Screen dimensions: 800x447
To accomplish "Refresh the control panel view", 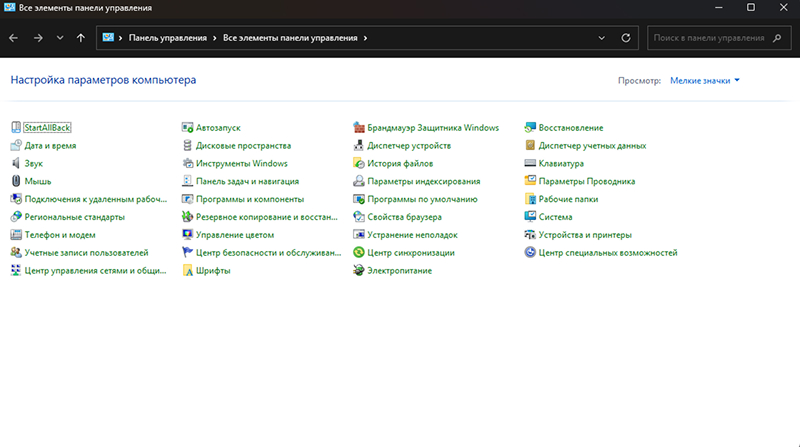I will pos(626,38).
